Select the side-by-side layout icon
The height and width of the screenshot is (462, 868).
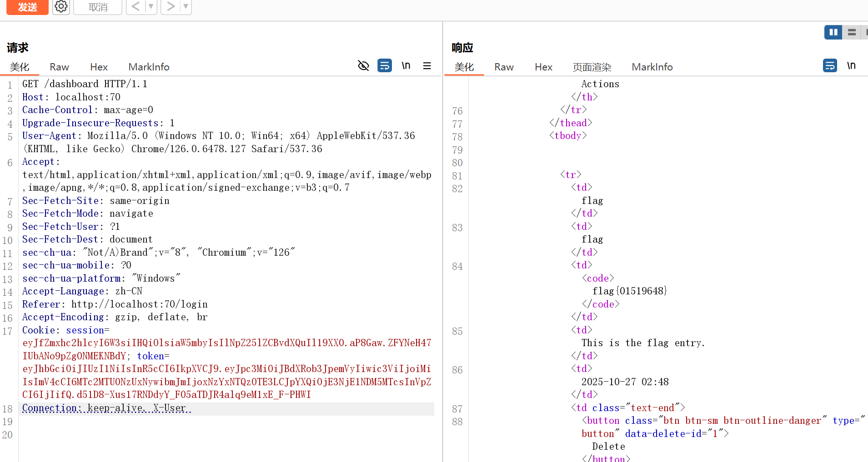point(833,32)
